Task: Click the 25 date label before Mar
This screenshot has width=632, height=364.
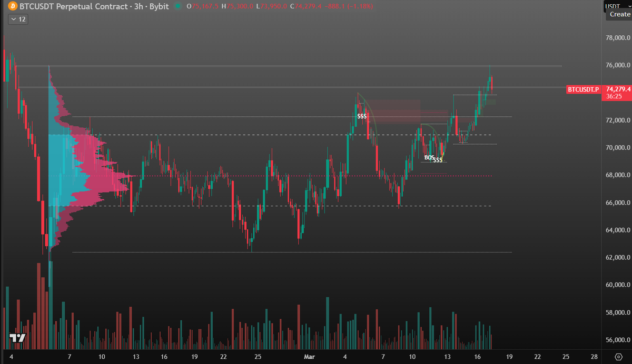Action: pos(258,357)
